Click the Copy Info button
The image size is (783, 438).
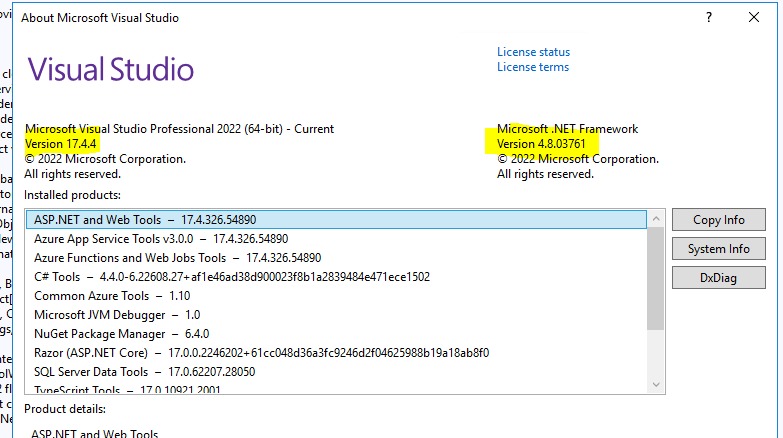point(718,220)
